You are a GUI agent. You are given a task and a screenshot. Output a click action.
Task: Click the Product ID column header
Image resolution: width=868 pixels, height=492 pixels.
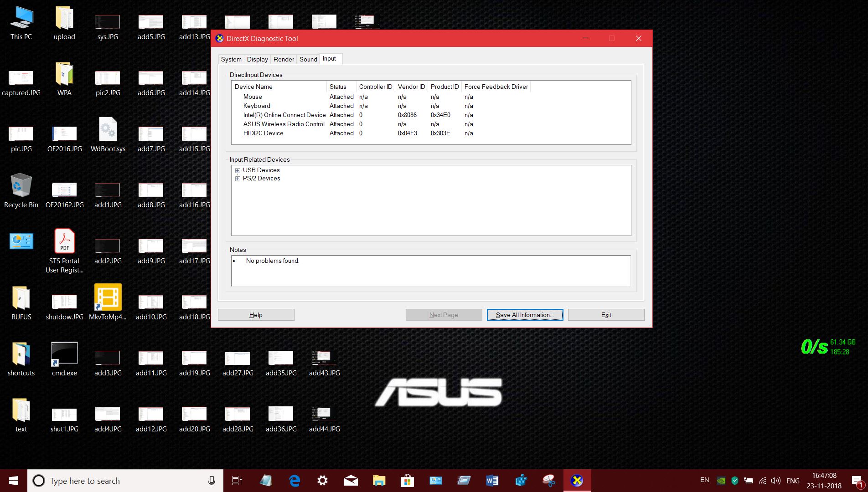(444, 87)
